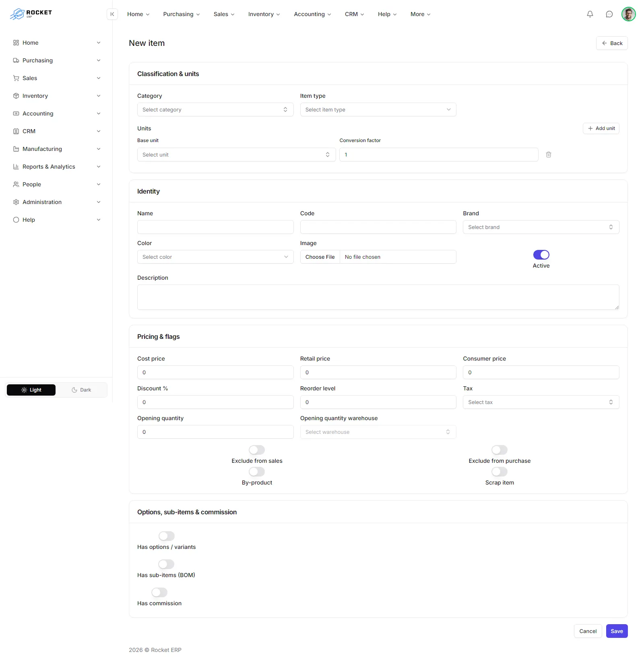Open the Purchasing top menu
This screenshot has width=644, height=662.
(182, 14)
